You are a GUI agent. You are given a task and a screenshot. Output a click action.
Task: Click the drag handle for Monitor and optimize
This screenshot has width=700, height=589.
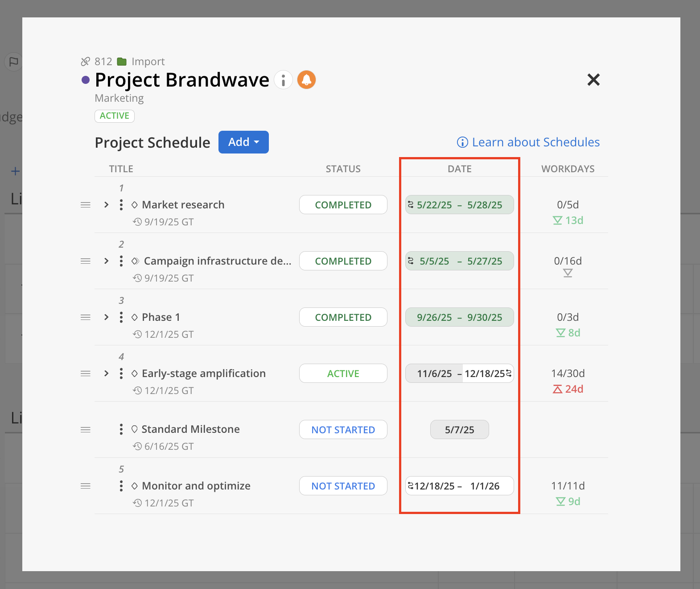coord(86,486)
